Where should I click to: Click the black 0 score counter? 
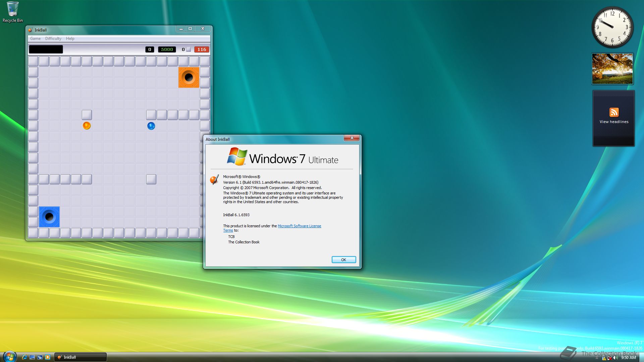tap(150, 49)
